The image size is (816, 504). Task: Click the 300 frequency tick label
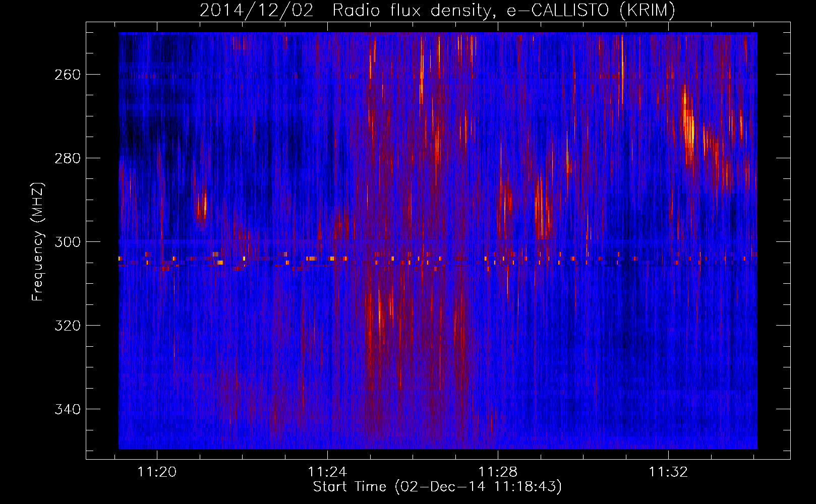coord(68,242)
